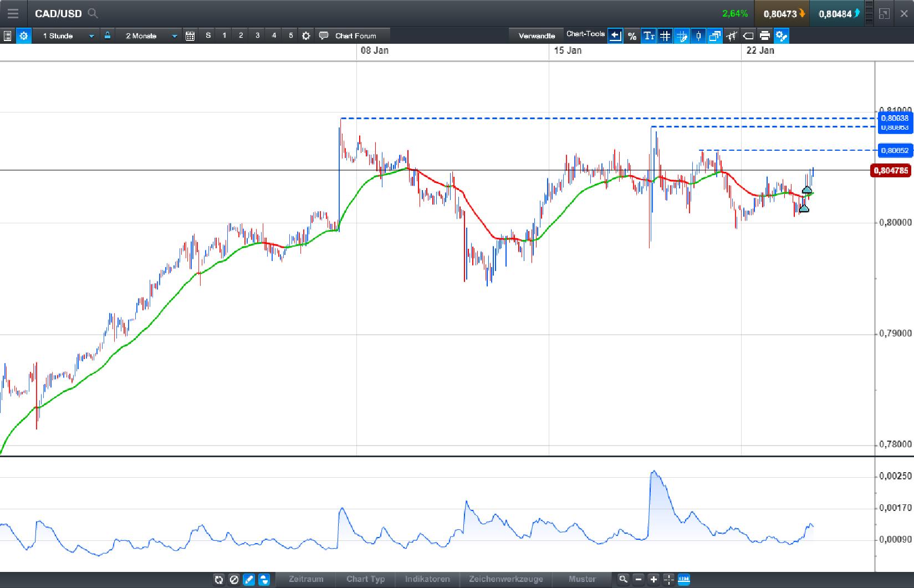The width and height of the screenshot is (914, 588).
Task: Open the 2 Monate period dropdown
Action: (173, 35)
